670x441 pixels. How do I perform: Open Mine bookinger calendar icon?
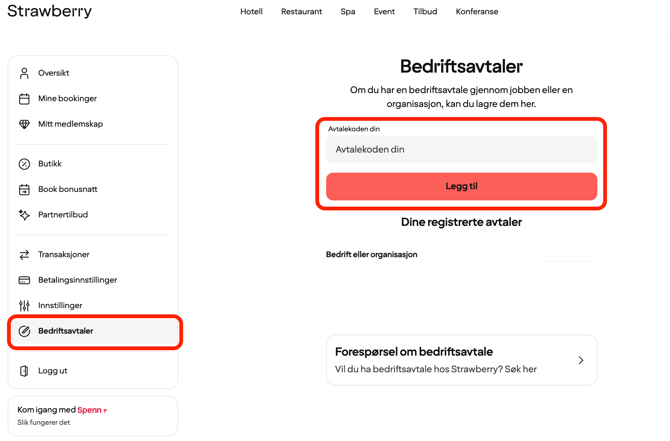tap(24, 99)
